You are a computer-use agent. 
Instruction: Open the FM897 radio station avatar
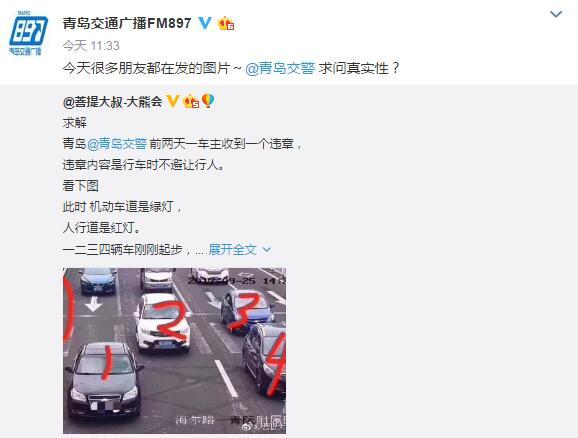(28, 34)
